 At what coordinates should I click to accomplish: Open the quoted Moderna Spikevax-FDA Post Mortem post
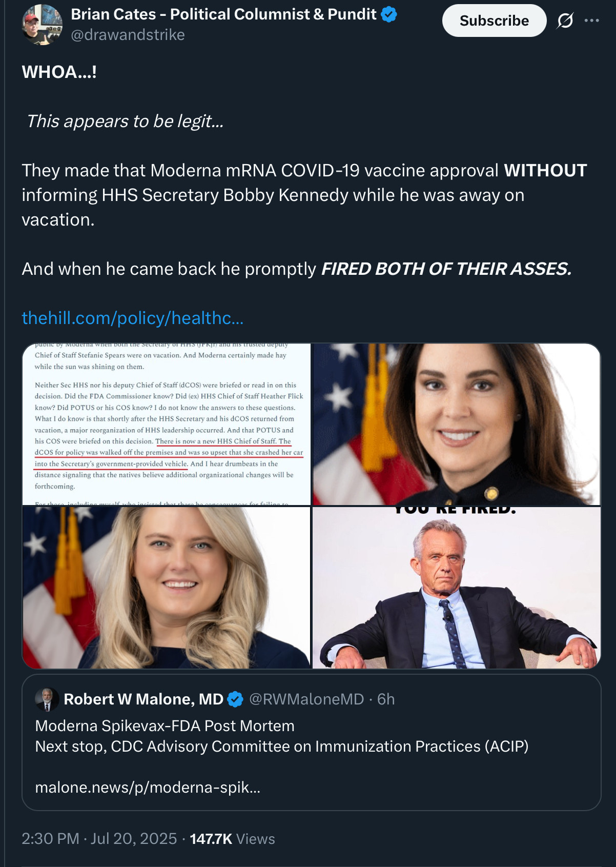[311, 742]
